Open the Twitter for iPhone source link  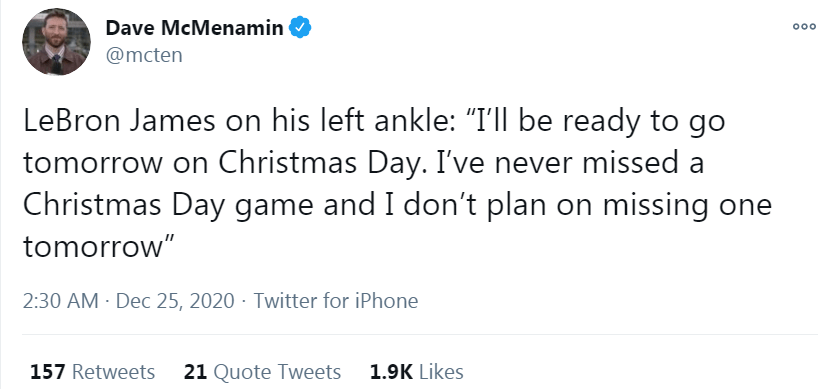(x=336, y=301)
